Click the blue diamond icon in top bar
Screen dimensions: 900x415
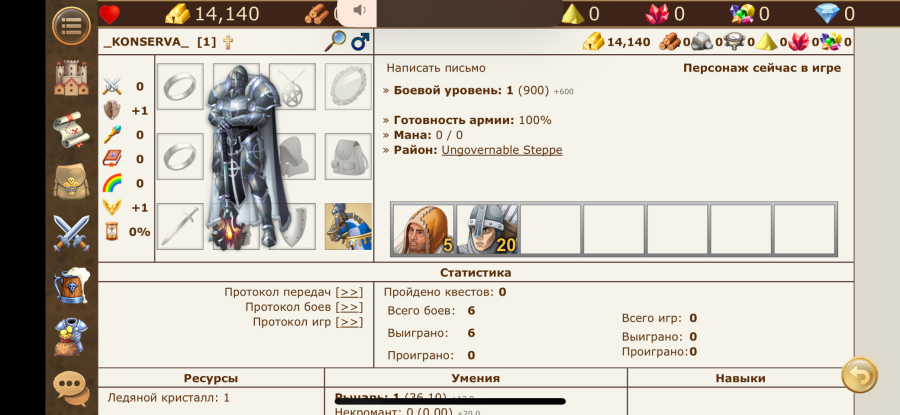tap(827, 13)
